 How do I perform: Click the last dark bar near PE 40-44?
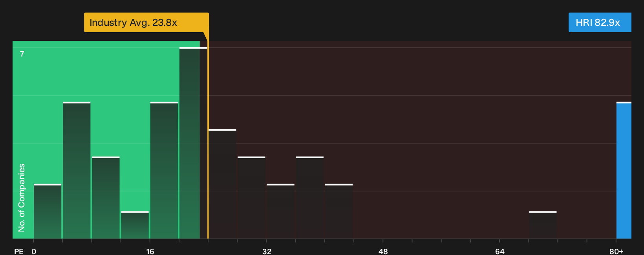339,211
